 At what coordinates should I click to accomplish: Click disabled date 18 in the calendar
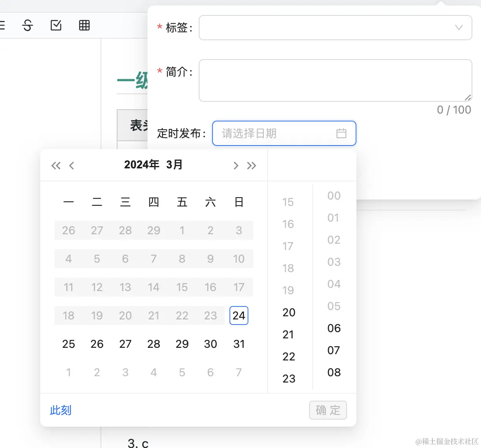69,315
